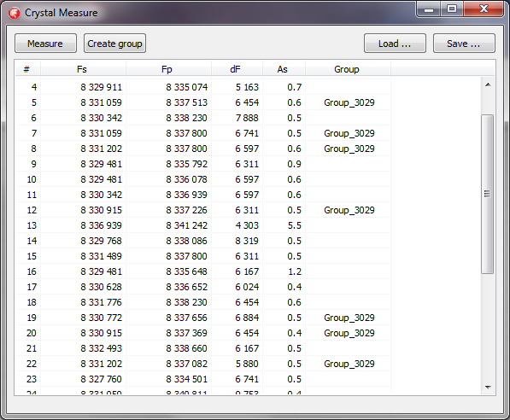
Task: Sort by the Group column header
Action: (x=348, y=69)
